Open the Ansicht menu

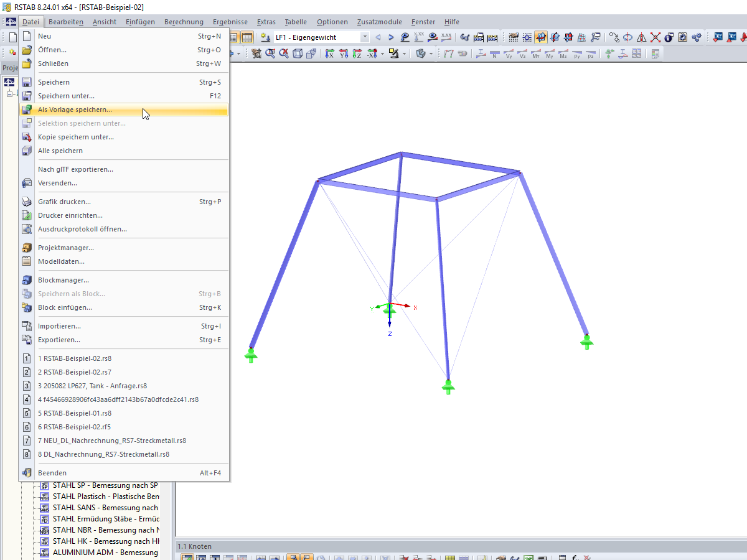[105, 22]
